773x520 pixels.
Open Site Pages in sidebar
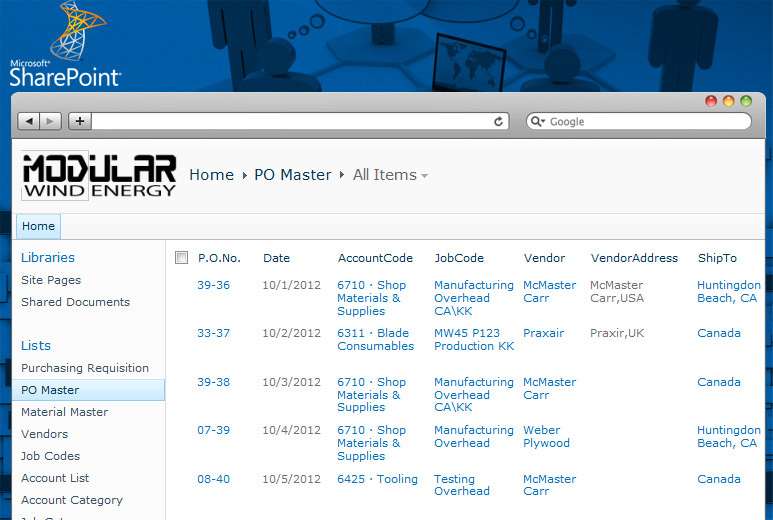(51, 280)
